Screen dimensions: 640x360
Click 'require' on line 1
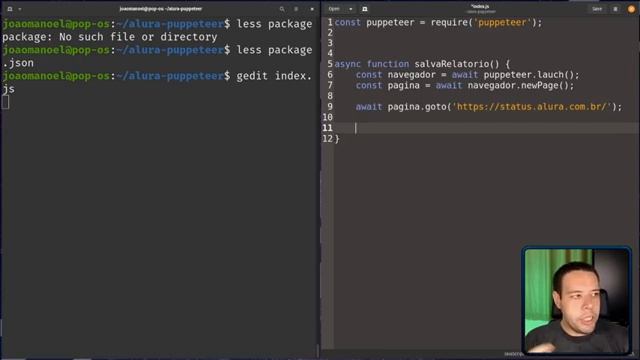coord(449,22)
